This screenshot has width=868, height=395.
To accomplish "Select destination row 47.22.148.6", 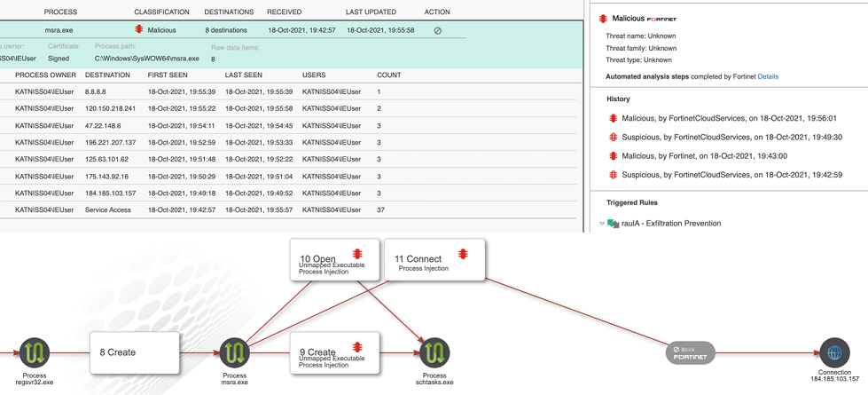I will pyautogui.click(x=289, y=126).
